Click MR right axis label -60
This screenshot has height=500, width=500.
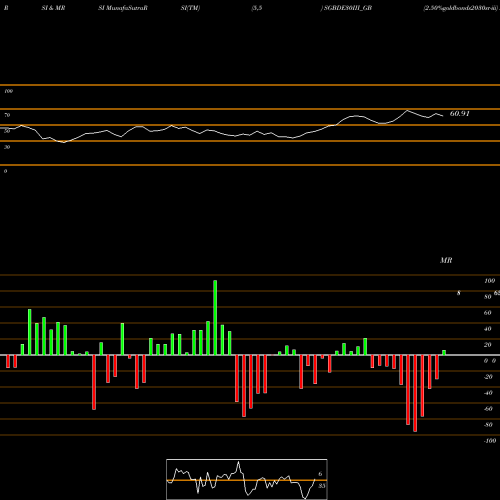coord(488,409)
